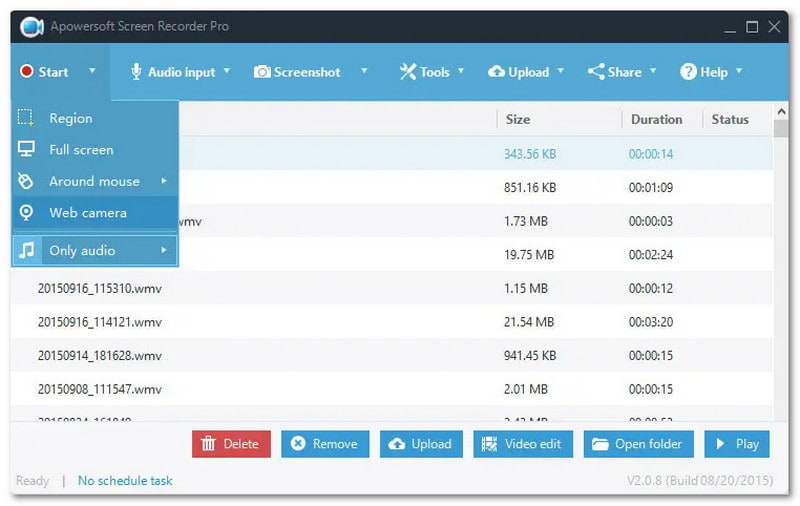Click the Region selection icon
This screenshot has width=800, height=506.
26,118
